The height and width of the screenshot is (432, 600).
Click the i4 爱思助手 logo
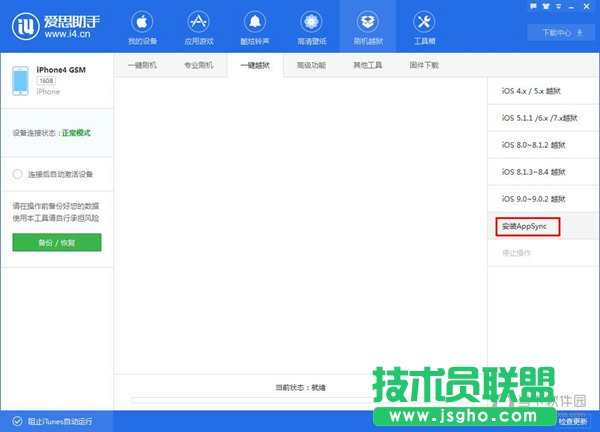56,26
